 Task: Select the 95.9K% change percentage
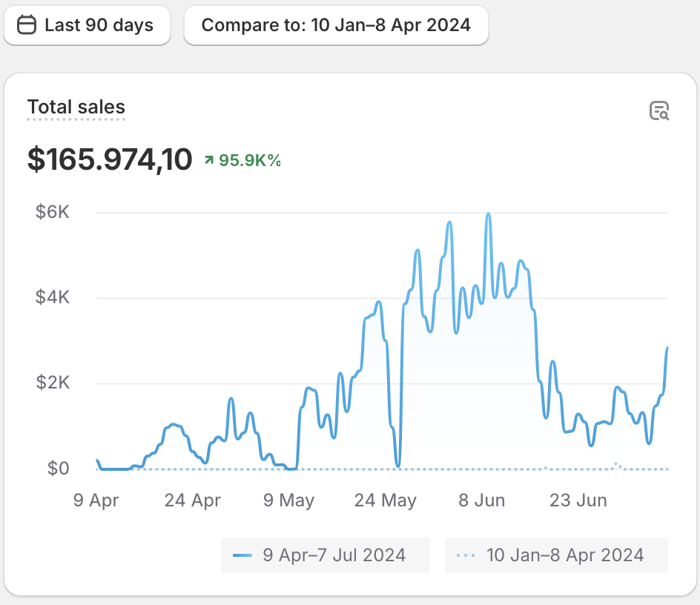(250, 160)
